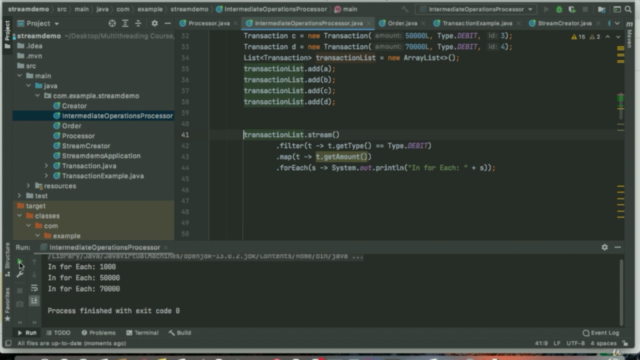Stop process with the square stop icon

click(x=20, y=291)
